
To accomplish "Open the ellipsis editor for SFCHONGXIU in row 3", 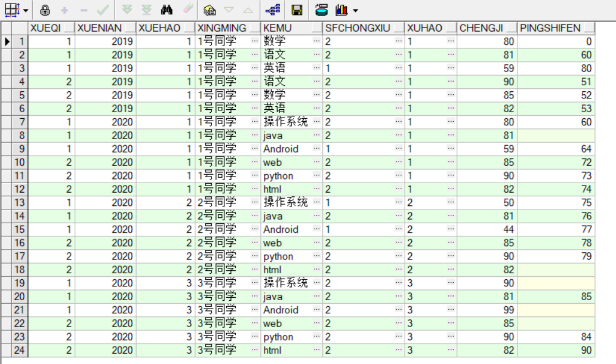I will tap(399, 67).
